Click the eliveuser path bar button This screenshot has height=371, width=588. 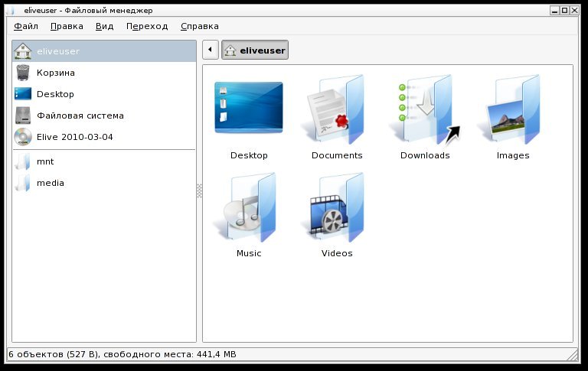click(255, 50)
